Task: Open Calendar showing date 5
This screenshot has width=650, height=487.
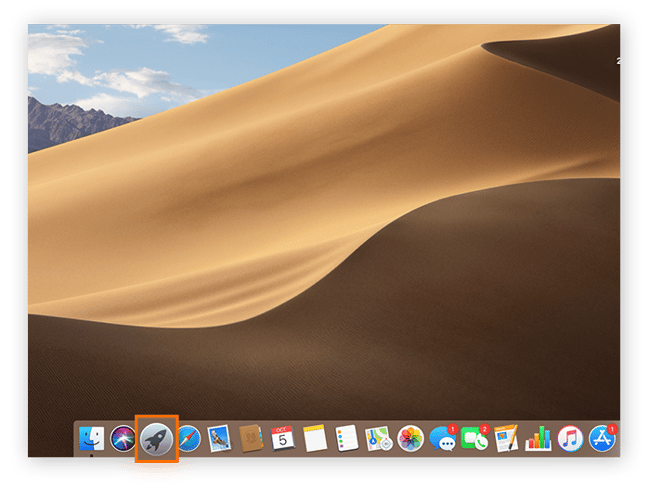Action: click(x=282, y=439)
